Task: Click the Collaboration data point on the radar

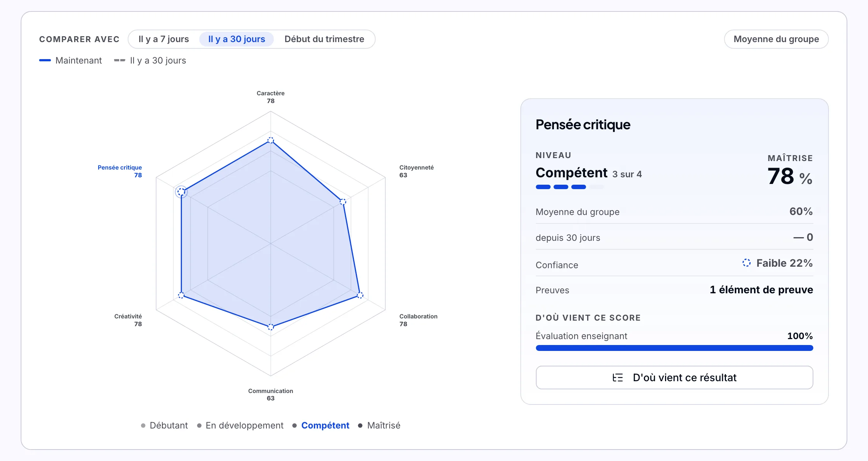Action: pos(360,295)
